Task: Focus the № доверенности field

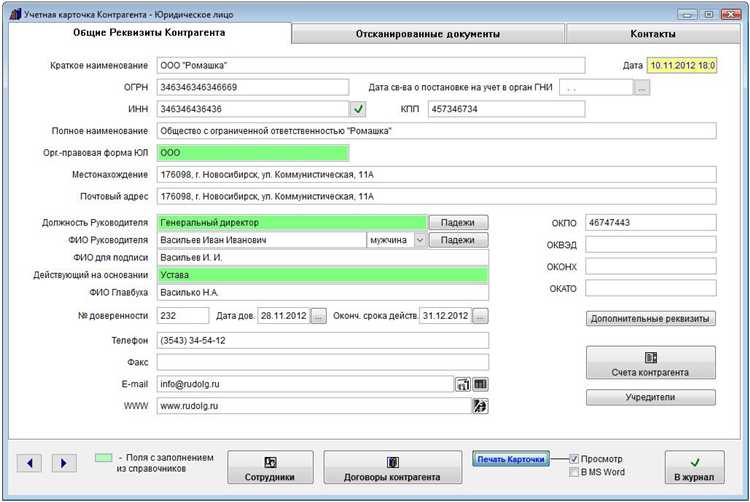Action: click(183, 316)
